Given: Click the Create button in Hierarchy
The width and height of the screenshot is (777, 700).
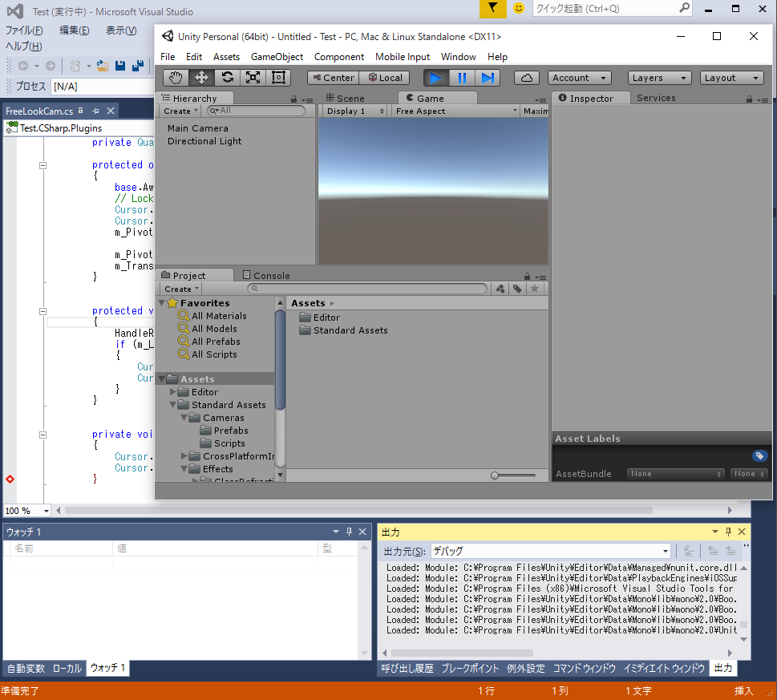Looking at the screenshot, I should [x=178, y=111].
